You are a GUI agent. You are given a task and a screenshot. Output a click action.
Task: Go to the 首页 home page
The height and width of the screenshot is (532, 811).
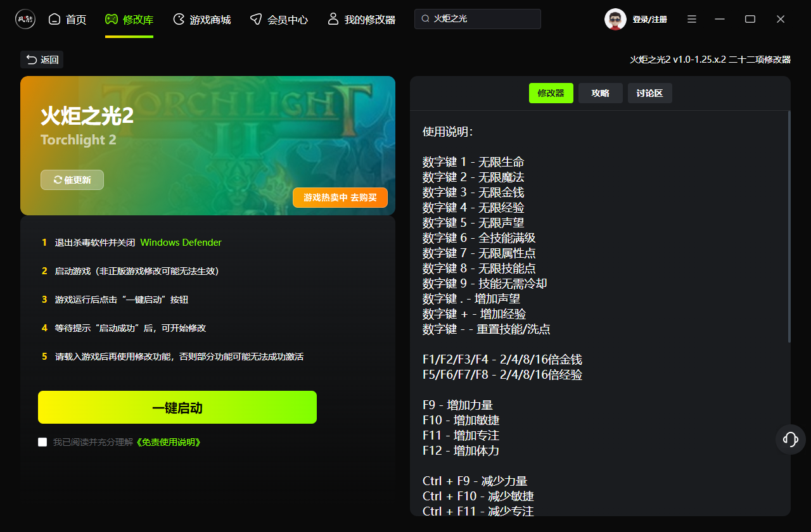tap(67, 20)
